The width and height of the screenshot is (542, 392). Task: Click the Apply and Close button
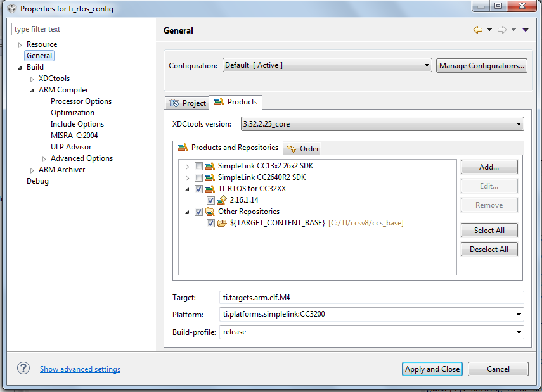432,369
